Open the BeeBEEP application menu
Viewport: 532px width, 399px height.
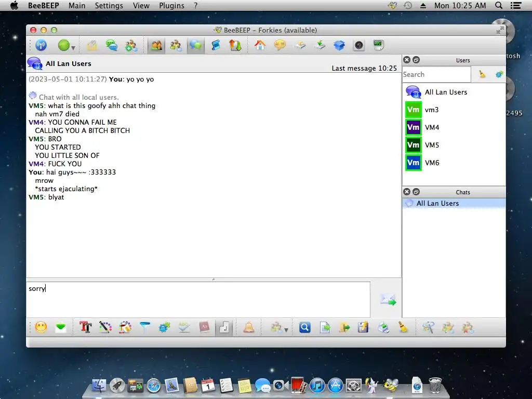click(44, 5)
